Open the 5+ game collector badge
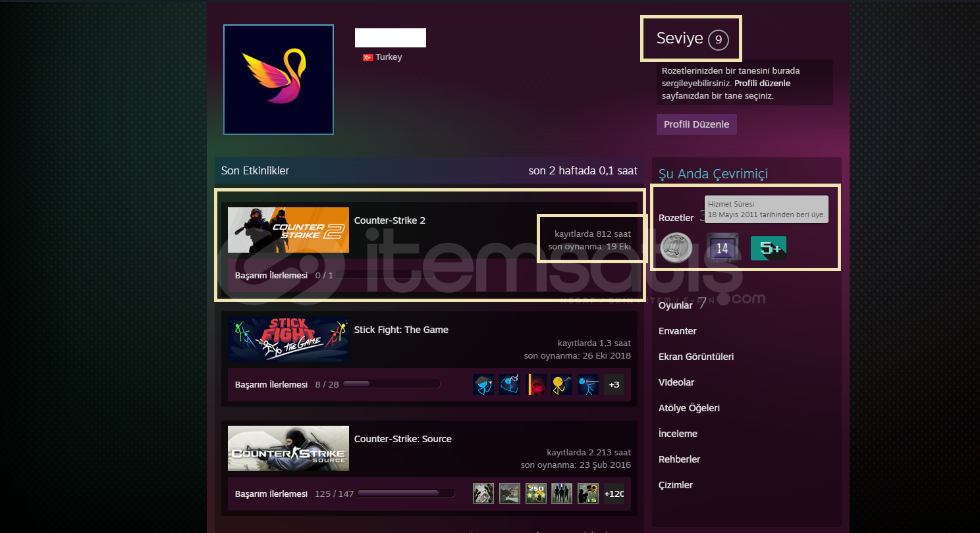980x533 pixels. (x=769, y=248)
